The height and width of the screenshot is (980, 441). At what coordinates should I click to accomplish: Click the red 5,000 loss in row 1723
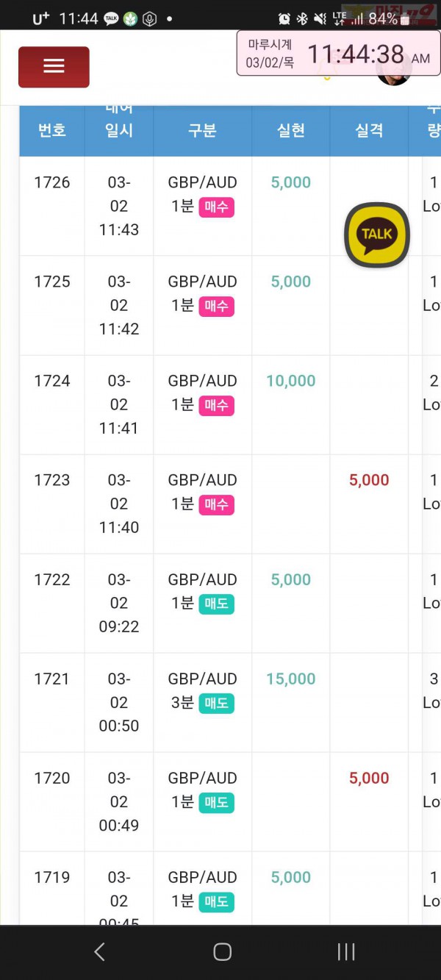(369, 480)
